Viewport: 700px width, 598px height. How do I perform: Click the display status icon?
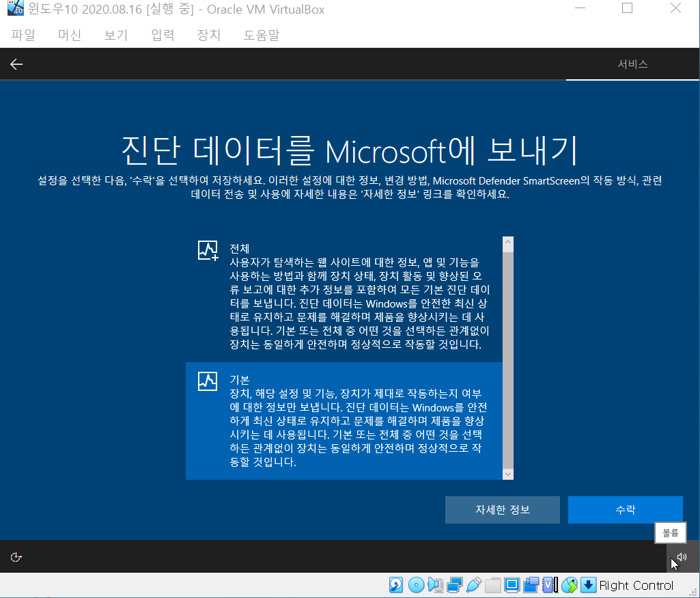512,585
